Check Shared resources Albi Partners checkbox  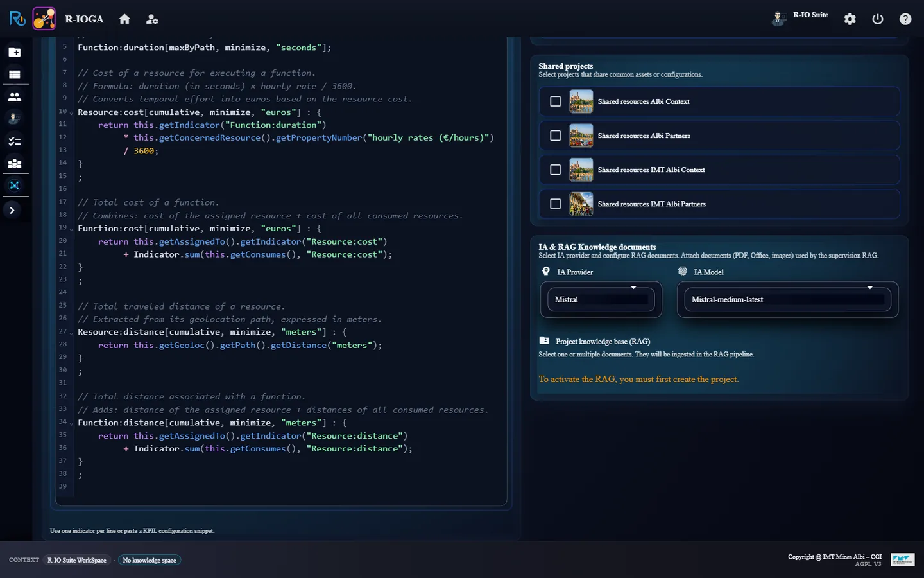(556, 136)
